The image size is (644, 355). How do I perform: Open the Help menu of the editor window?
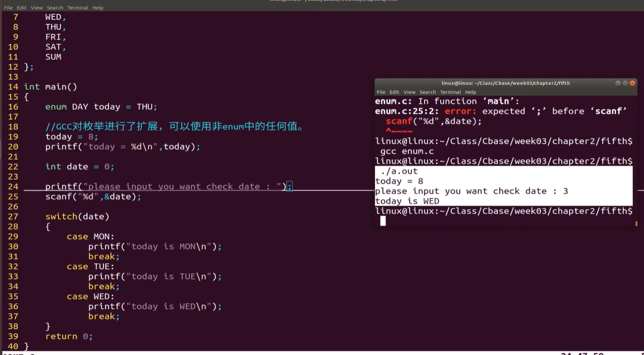(98, 8)
